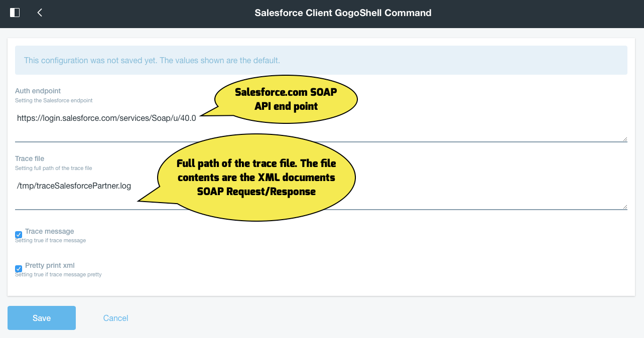
Task: Click the 'configuration was not saved yet' notice
Action: point(321,60)
